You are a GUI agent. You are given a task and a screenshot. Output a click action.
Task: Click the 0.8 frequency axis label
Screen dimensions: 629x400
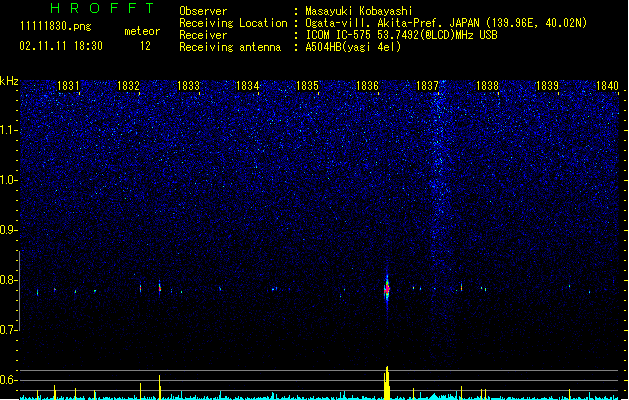(x=8, y=280)
